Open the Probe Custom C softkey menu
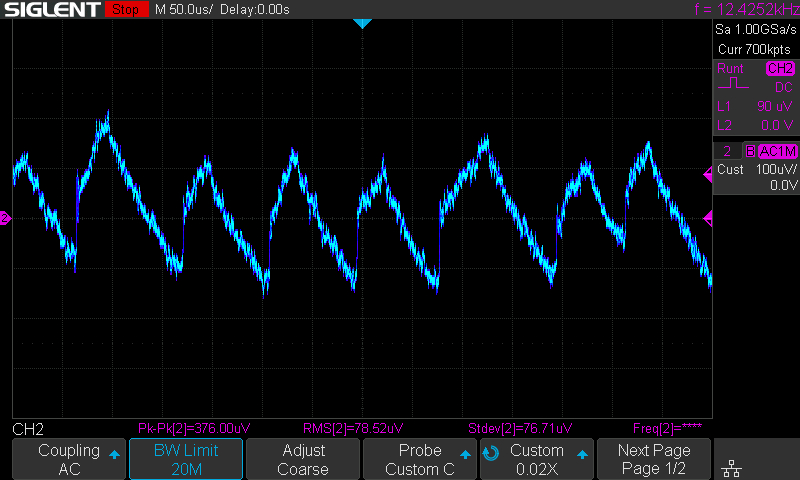Screen dimensions: 800x480 pos(420,459)
